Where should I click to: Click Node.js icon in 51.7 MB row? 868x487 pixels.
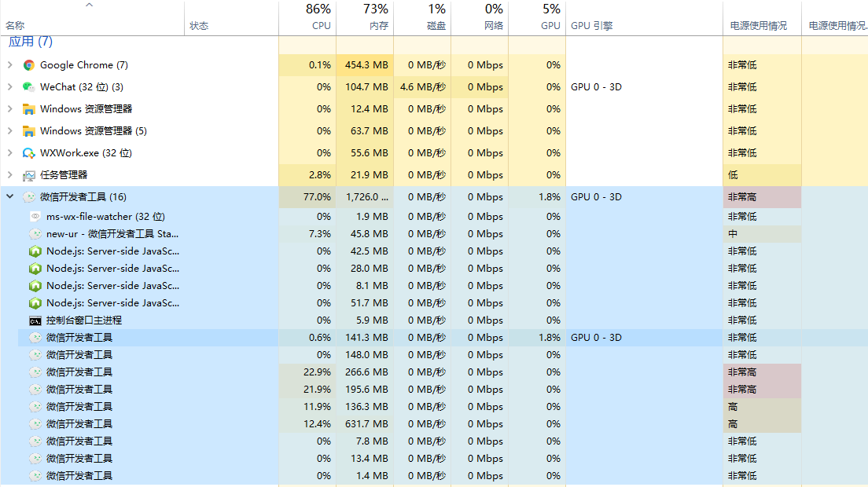pos(35,303)
